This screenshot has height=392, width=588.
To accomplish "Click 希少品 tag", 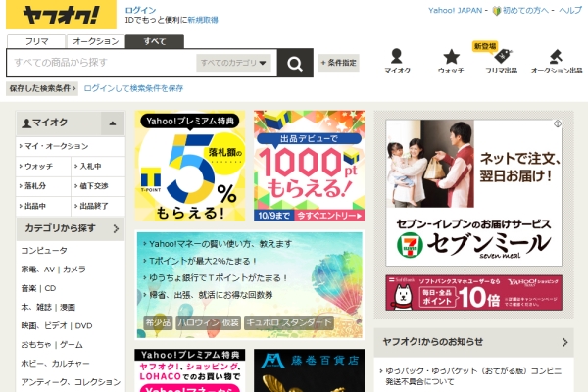I will pyautogui.click(x=158, y=322).
